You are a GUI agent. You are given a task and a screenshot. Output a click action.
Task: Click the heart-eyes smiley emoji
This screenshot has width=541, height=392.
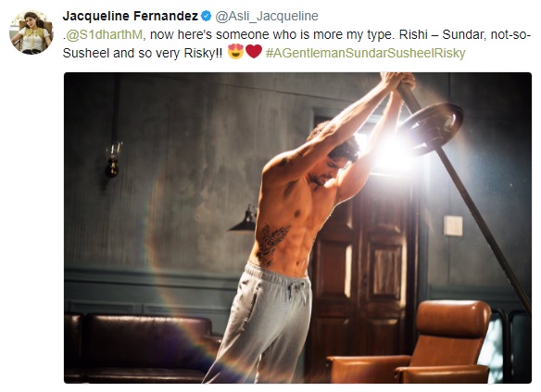click(x=236, y=52)
